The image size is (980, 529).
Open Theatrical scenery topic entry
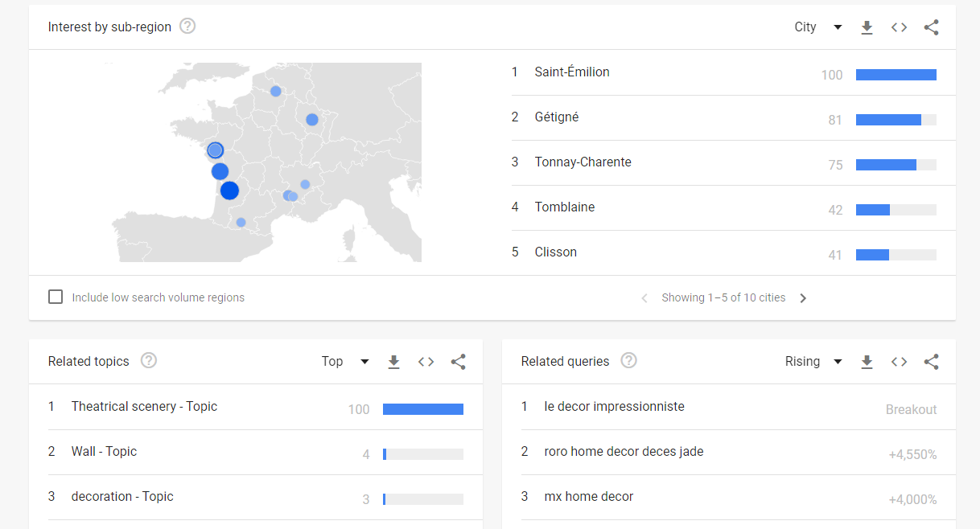(144, 407)
